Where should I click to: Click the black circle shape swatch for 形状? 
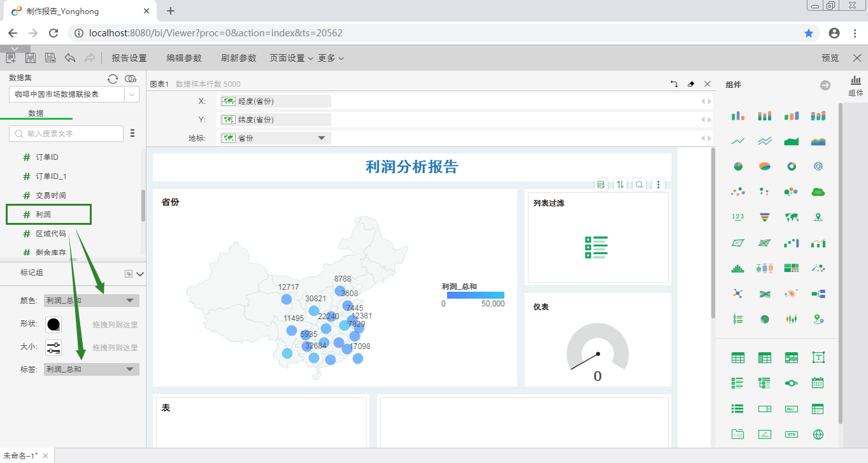pyautogui.click(x=53, y=324)
